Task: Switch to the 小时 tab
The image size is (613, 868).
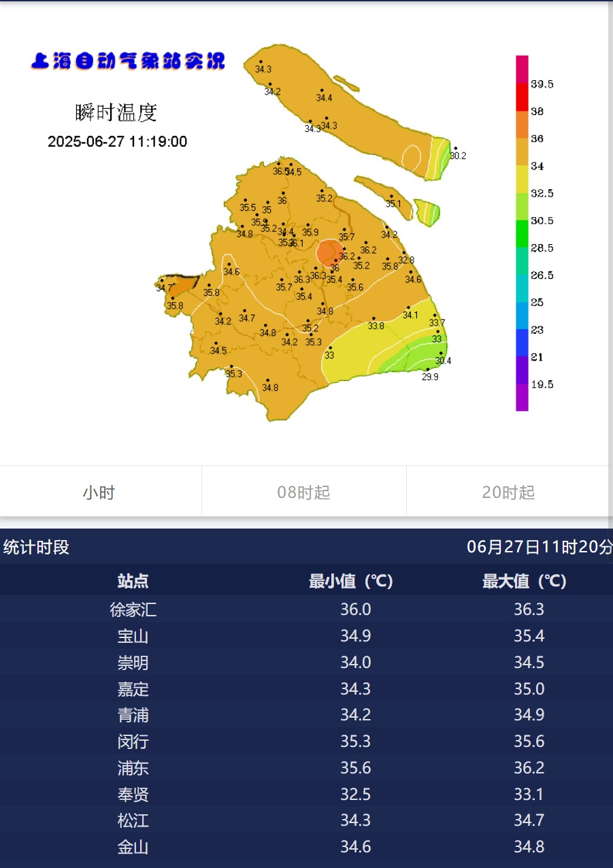Action: click(100, 491)
